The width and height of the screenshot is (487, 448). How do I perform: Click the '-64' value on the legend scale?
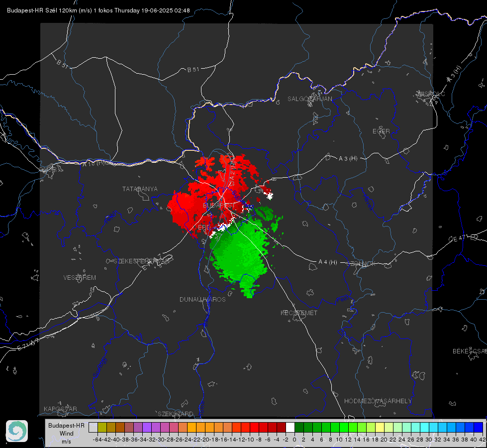pyautogui.click(x=97, y=440)
